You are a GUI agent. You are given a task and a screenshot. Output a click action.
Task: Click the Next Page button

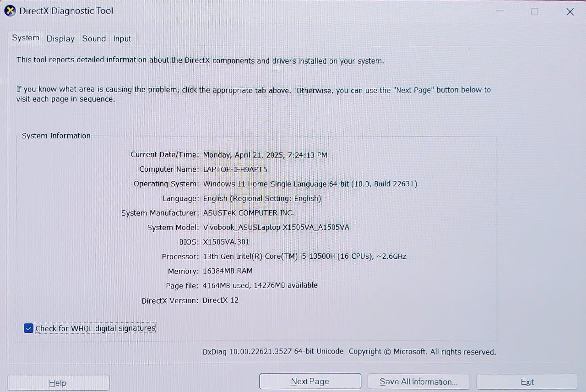(310, 381)
